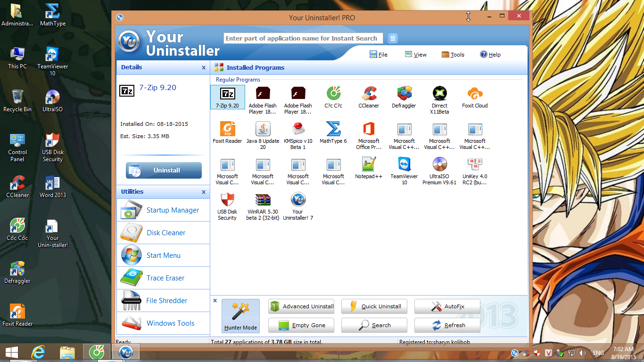This screenshot has width=644, height=362.
Task: Toggle Hunter Mode
Action: point(240,316)
